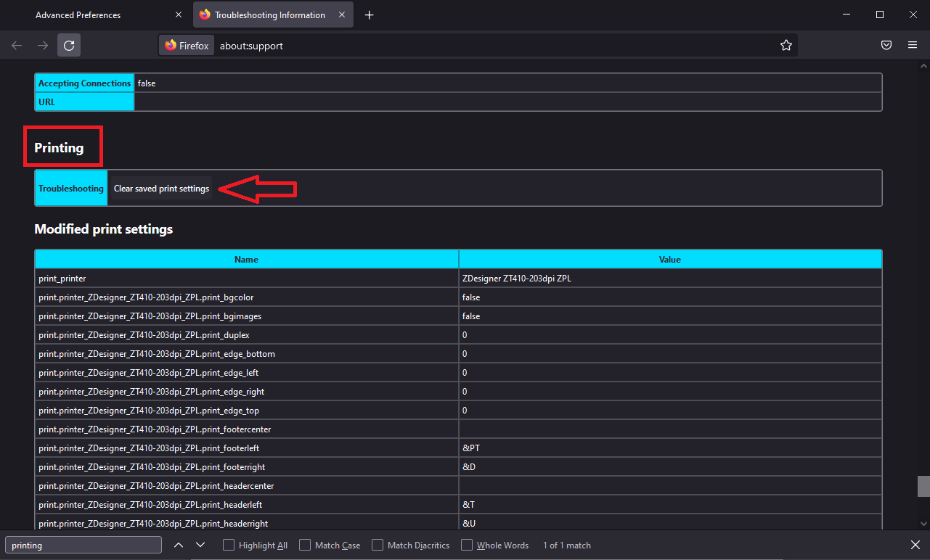Viewport: 930px width, 560px height.
Task: Switch to Advanced Preferences tab
Action: (x=97, y=15)
